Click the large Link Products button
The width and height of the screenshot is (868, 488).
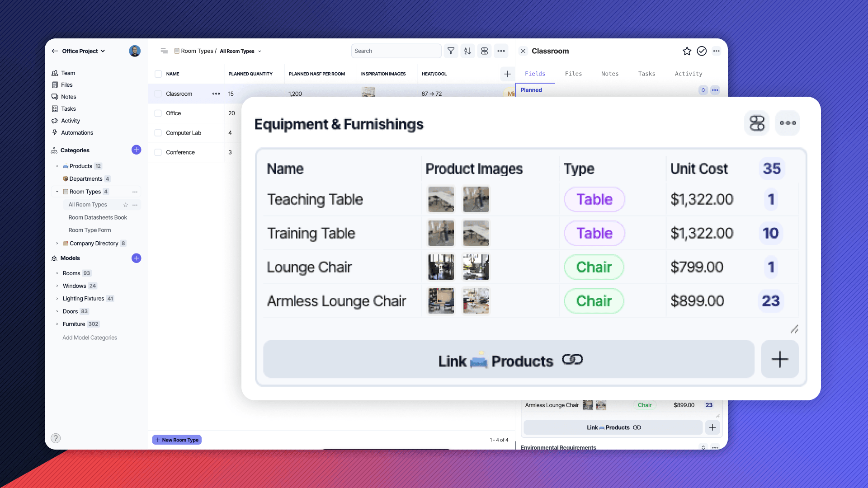(509, 360)
